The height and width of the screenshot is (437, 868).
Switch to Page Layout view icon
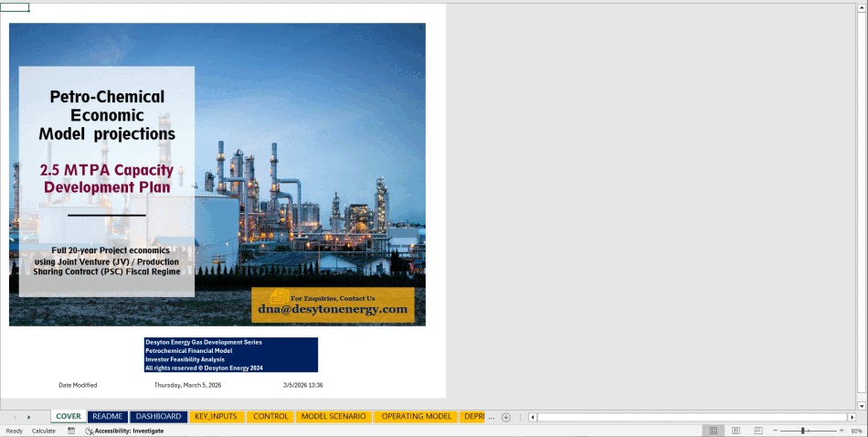tap(736, 431)
